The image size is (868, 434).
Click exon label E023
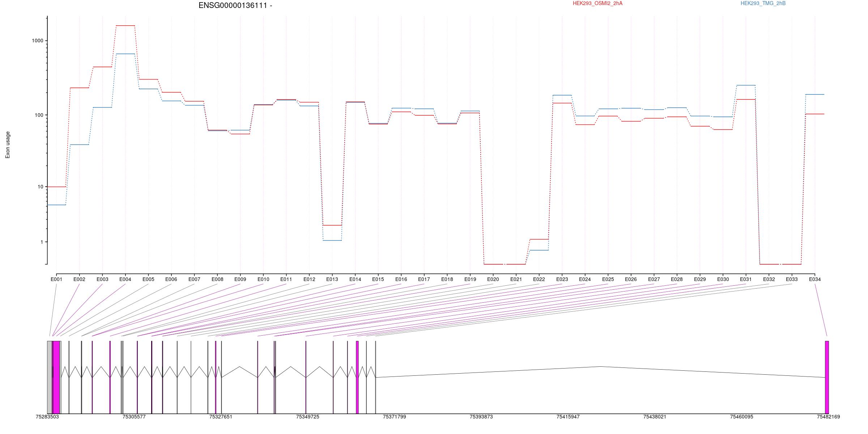[562, 279]
